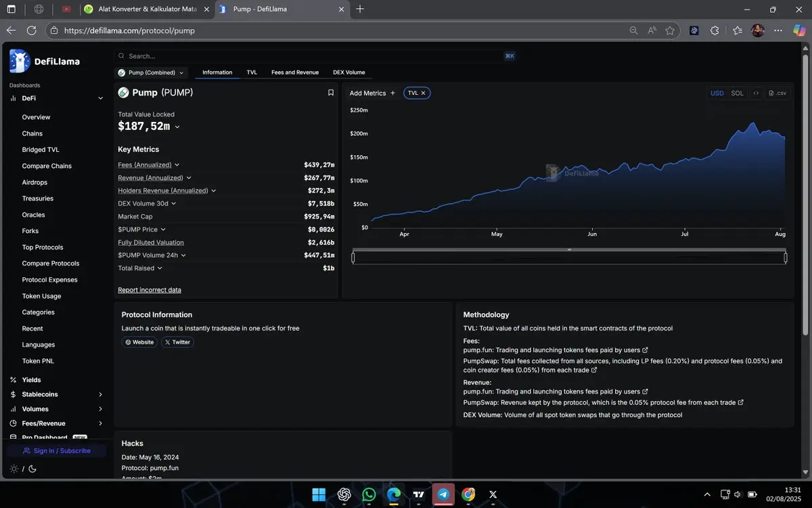Open a new browser tab
The height and width of the screenshot is (508, 812).
click(360, 9)
